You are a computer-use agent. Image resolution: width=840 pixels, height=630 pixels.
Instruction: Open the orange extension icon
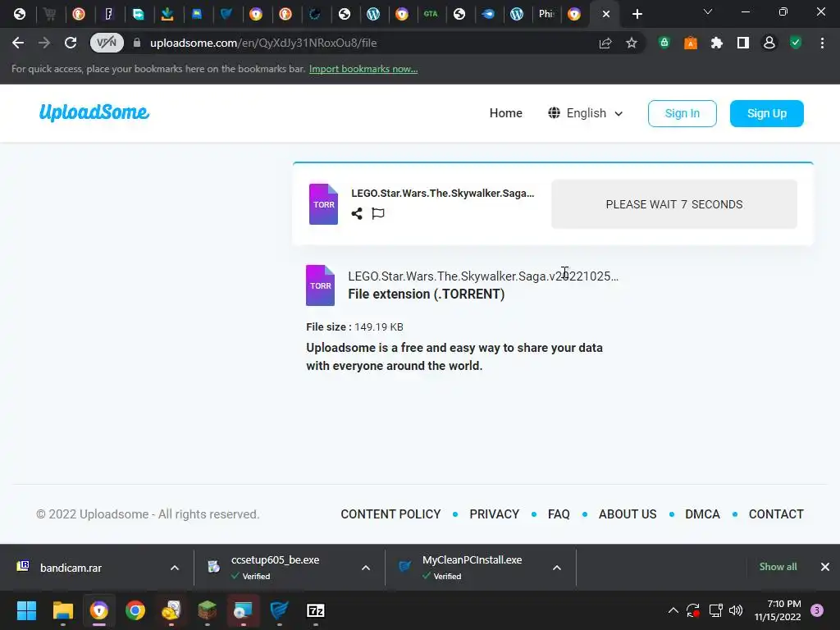(691, 43)
